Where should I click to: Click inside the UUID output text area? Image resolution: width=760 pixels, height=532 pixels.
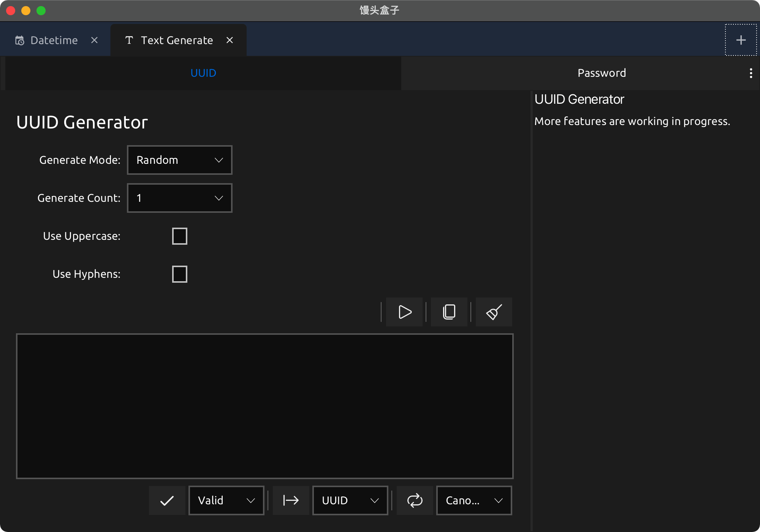pyautogui.click(x=264, y=406)
